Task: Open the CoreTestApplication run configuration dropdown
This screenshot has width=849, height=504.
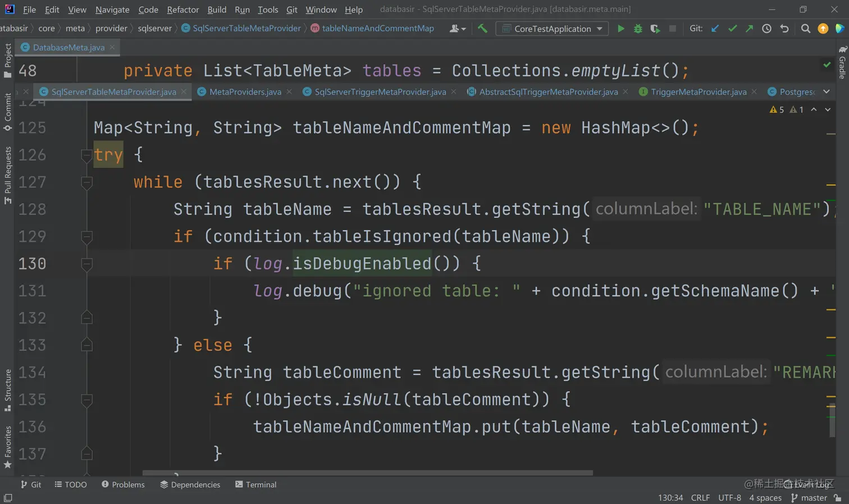Action: [553, 29]
